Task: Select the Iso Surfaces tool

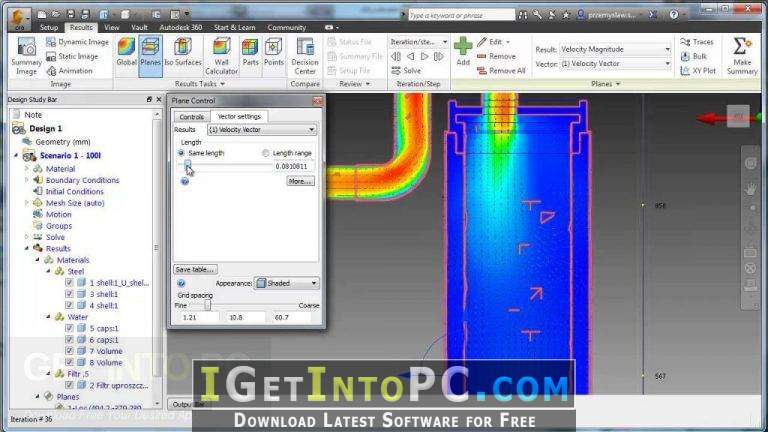Action: [183, 52]
